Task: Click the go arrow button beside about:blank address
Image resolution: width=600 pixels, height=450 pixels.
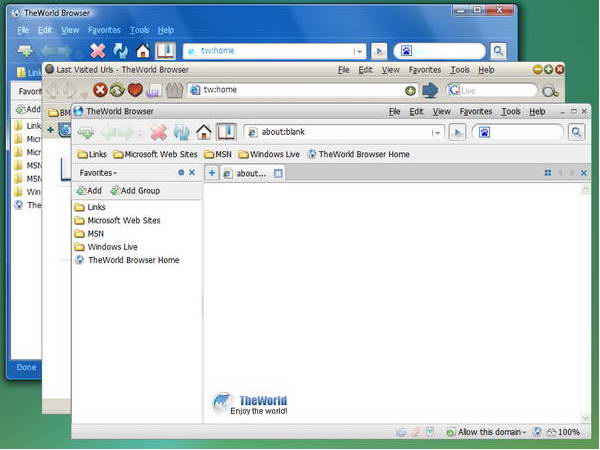Action: pyautogui.click(x=457, y=133)
